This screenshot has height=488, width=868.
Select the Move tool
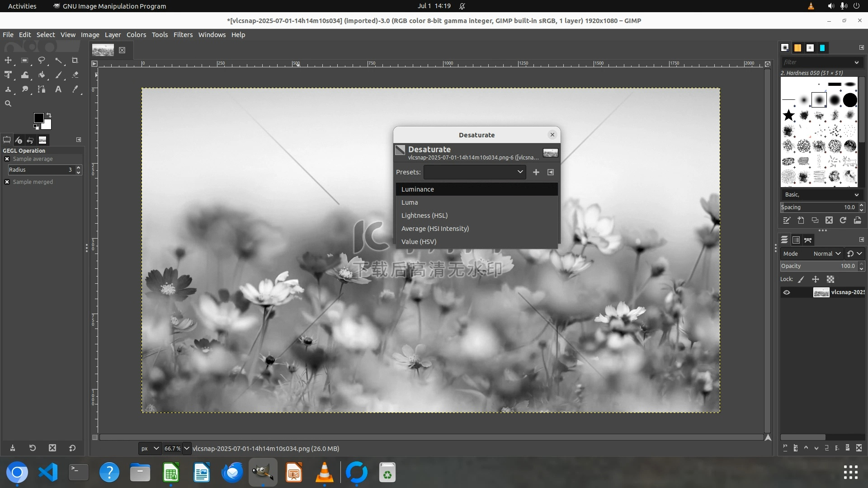click(8, 60)
